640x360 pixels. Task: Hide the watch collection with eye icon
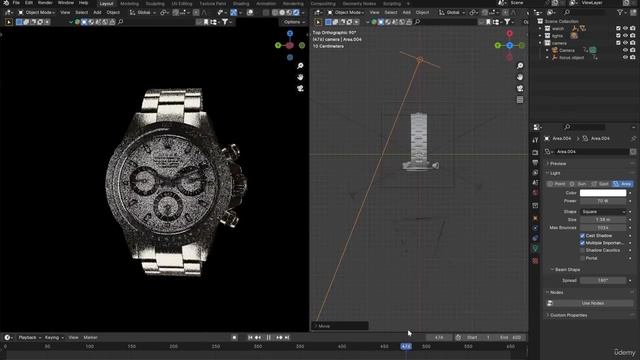click(625, 29)
